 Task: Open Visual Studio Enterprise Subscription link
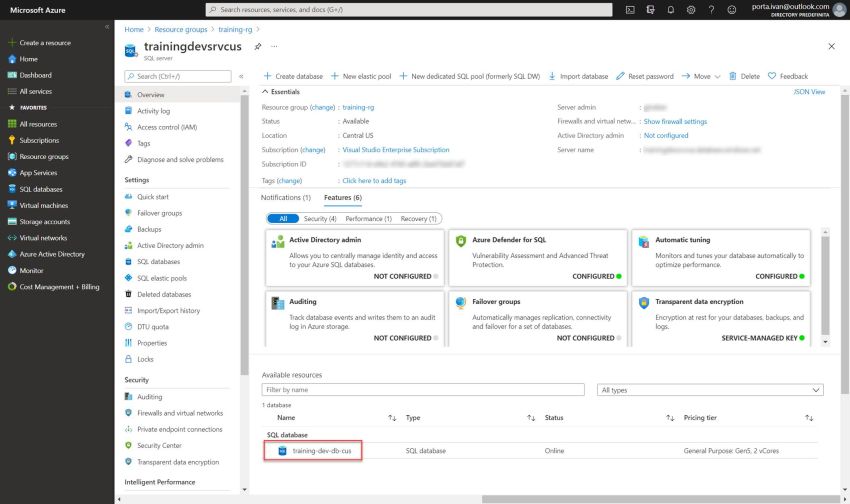[x=396, y=150]
